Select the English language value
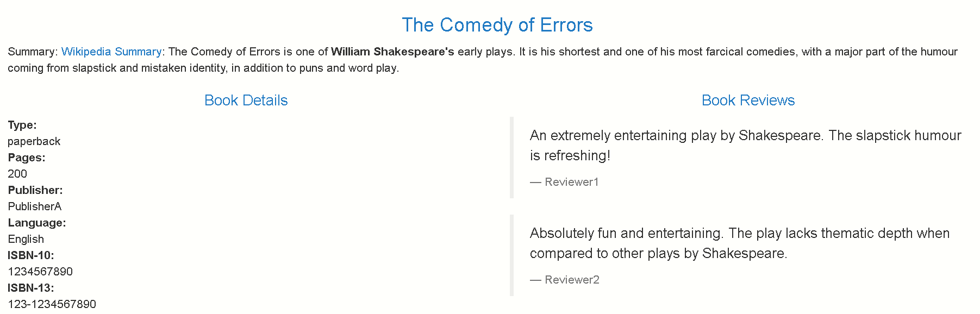The width and height of the screenshot is (980, 314). point(26,239)
